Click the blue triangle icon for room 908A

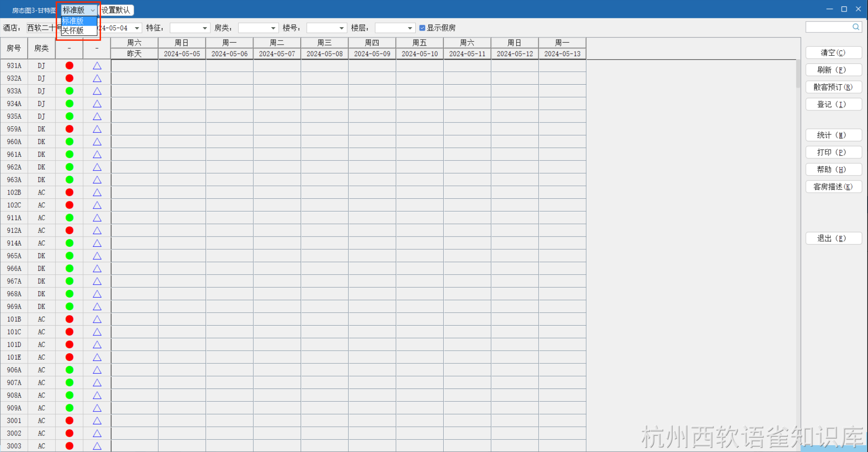97,395
